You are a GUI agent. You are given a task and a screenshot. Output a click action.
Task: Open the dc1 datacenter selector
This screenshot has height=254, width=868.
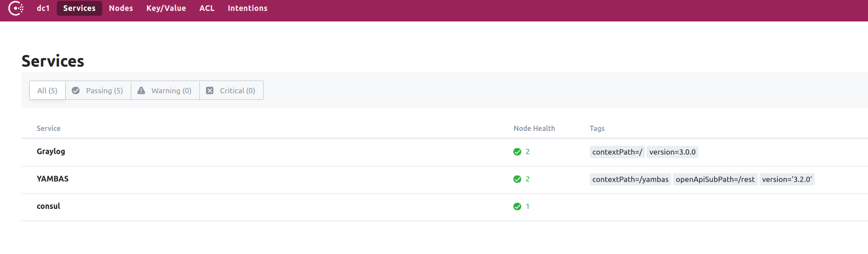pyautogui.click(x=43, y=8)
